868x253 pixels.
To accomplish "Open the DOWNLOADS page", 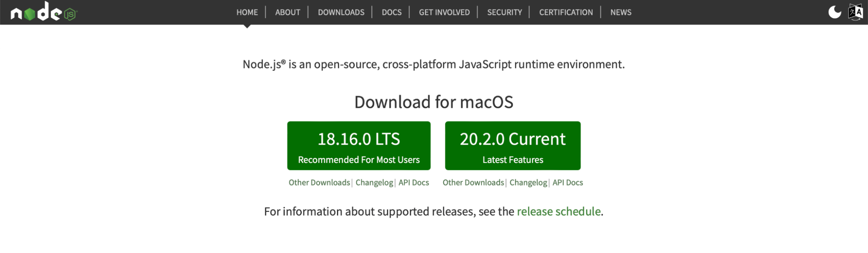I will (341, 12).
